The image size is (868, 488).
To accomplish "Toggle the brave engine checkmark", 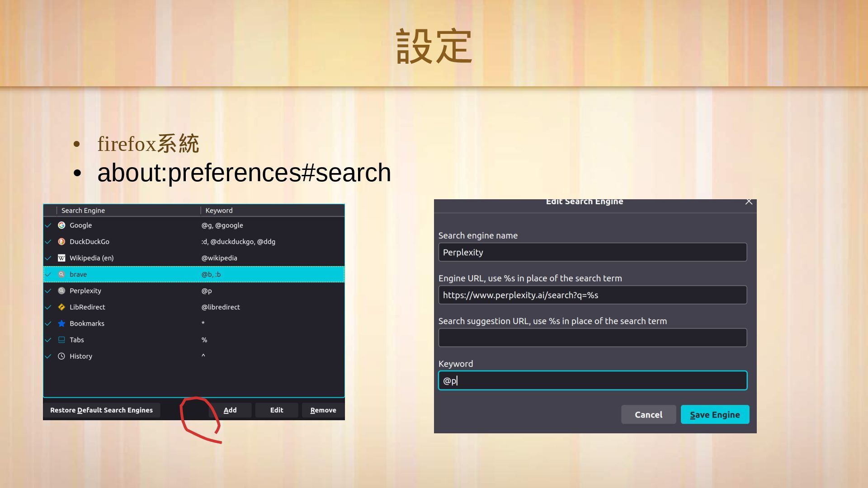I will pyautogui.click(x=48, y=274).
